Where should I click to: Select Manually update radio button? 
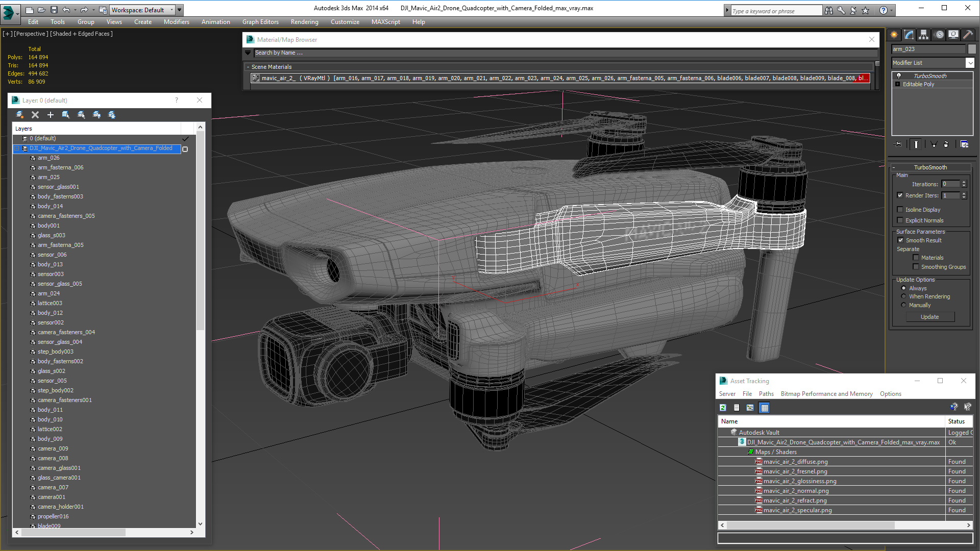(903, 305)
